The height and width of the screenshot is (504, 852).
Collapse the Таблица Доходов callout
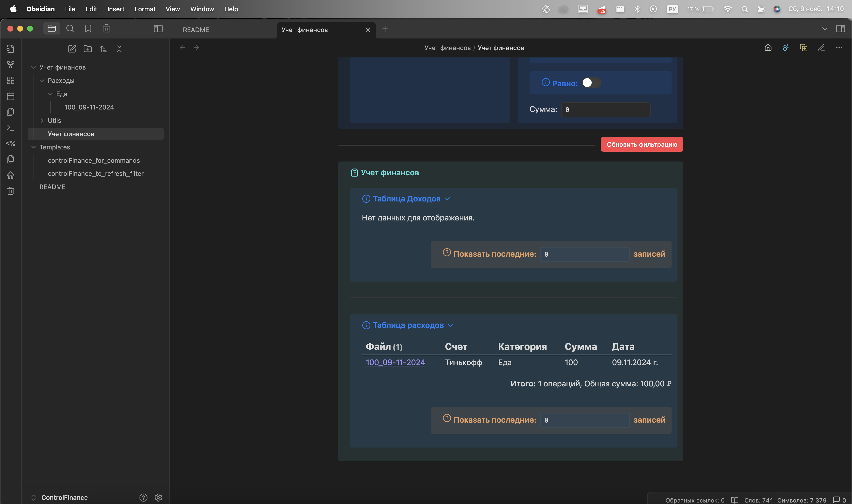[447, 199]
